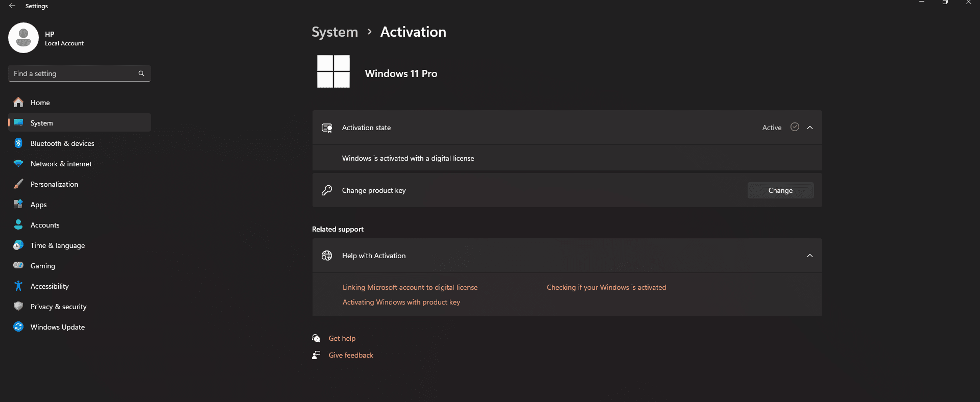Click the Home house icon
Screen dimensions: 980x402
coord(18,103)
